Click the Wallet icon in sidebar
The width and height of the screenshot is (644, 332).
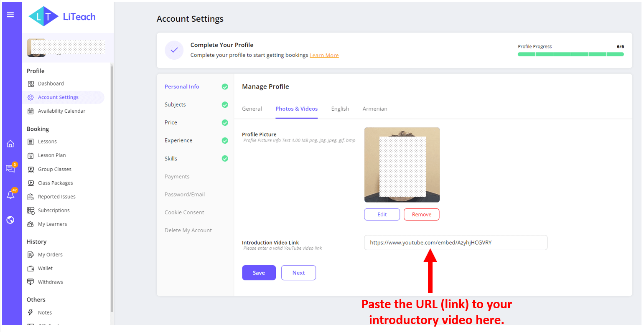pyautogui.click(x=31, y=269)
